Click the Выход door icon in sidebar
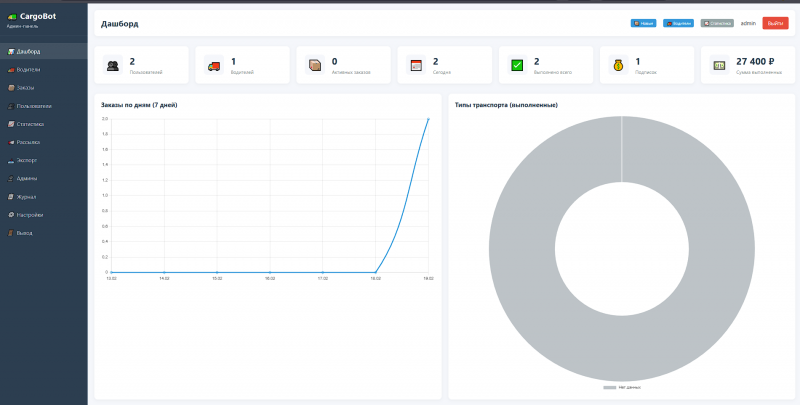This screenshot has height=405, width=800. (x=11, y=233)
